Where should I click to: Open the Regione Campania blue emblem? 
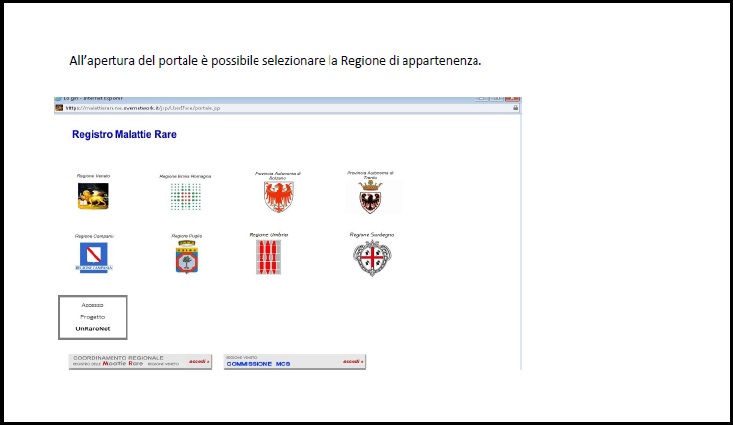point(94,257)
